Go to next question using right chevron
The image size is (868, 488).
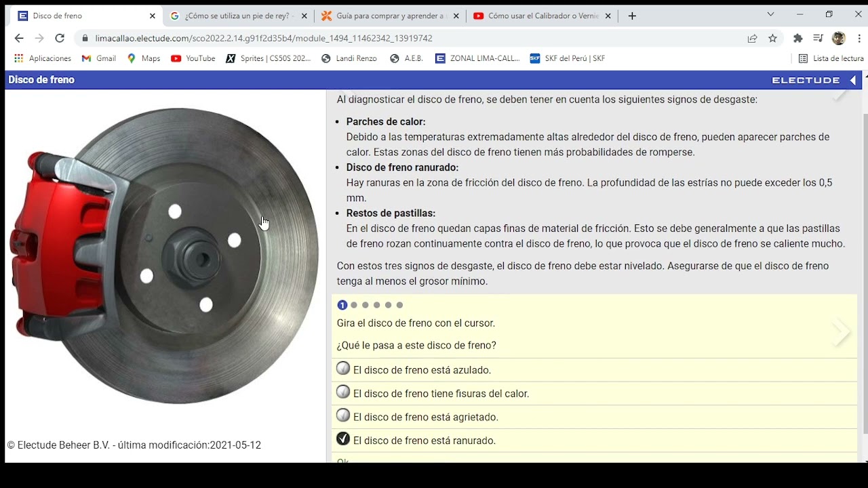tap(842, 332)
